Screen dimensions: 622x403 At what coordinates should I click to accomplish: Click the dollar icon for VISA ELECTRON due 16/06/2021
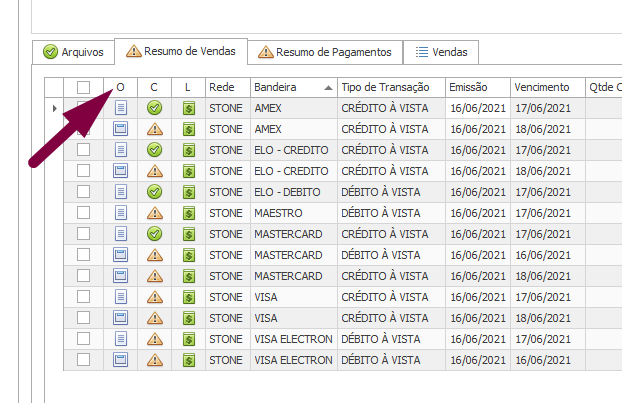point(188,360)
